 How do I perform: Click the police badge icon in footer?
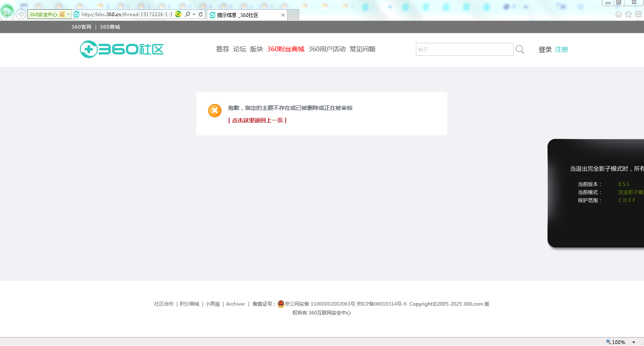coord(281,304)
